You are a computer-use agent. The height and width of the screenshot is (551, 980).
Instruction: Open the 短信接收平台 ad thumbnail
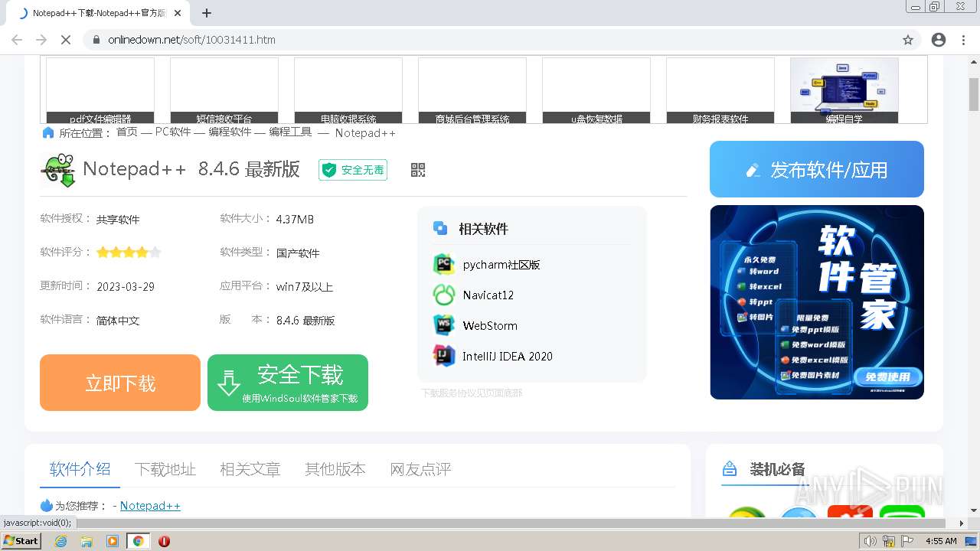click(x=224, y=90)
